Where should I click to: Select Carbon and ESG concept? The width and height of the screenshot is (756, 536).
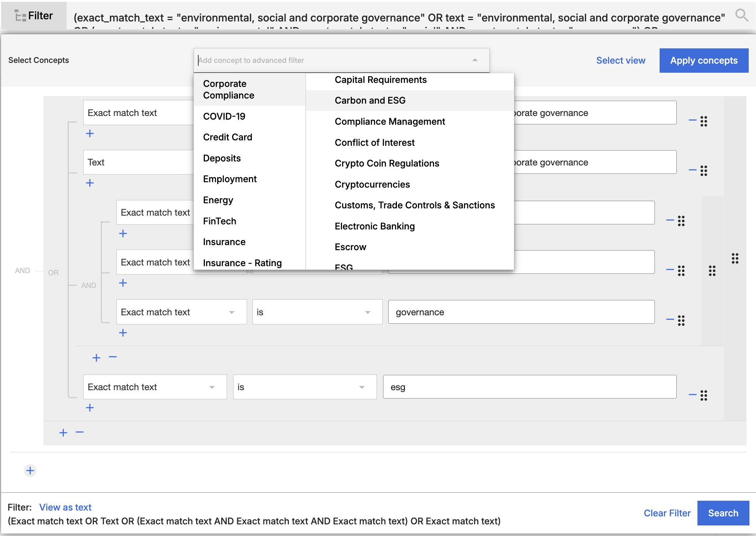tap(370, 100)
